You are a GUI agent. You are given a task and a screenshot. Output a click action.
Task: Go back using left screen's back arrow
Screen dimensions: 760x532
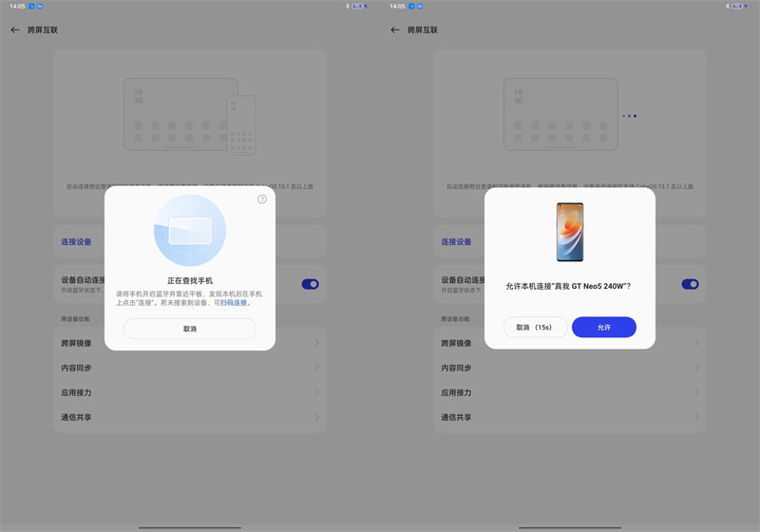click(x=15, y=30)
